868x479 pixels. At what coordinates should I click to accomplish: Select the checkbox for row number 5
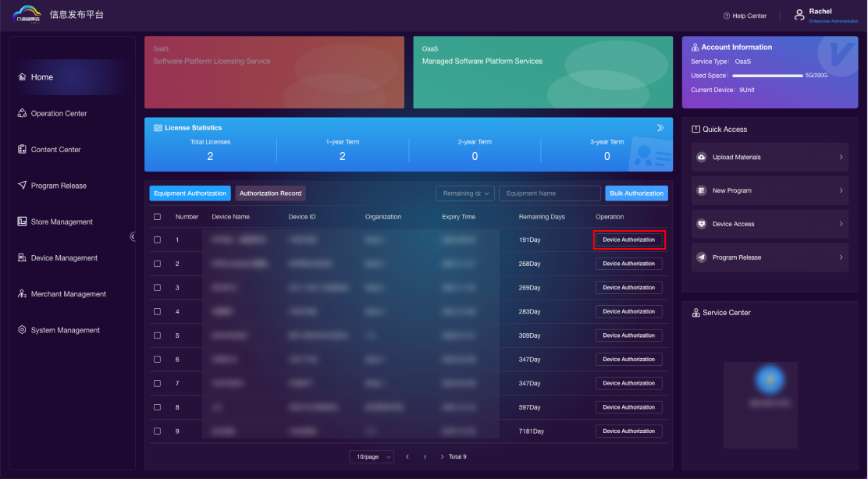[157, 335]
